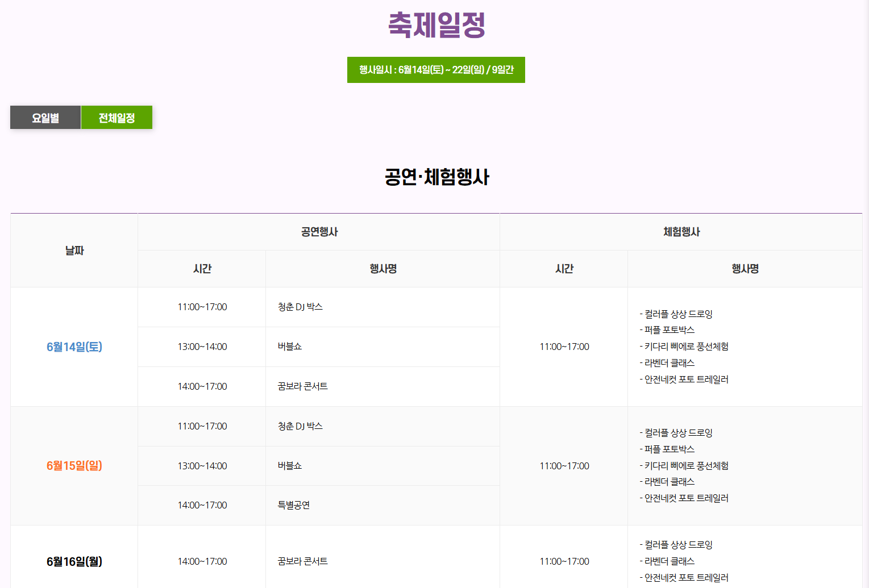This screenshot has width=869, height=588.
Task: Select the 공연·체험행사 section heading
Action: (436, 177)
